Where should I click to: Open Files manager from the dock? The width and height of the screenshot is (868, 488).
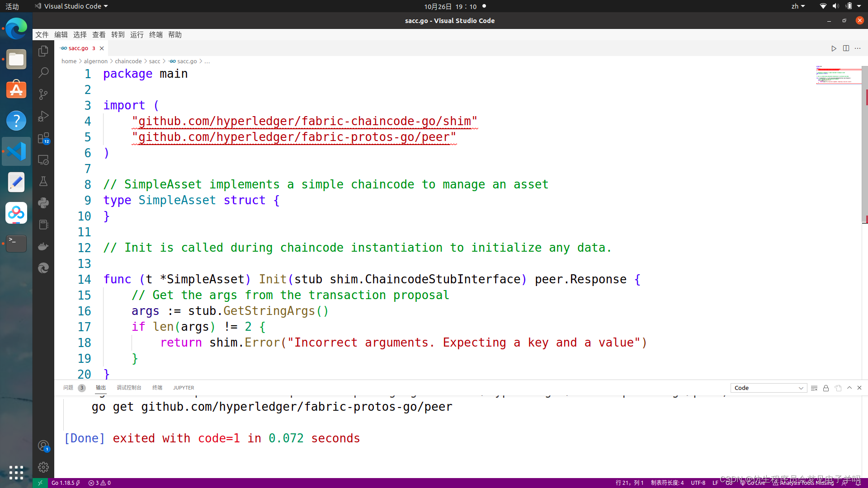[16, 60]
